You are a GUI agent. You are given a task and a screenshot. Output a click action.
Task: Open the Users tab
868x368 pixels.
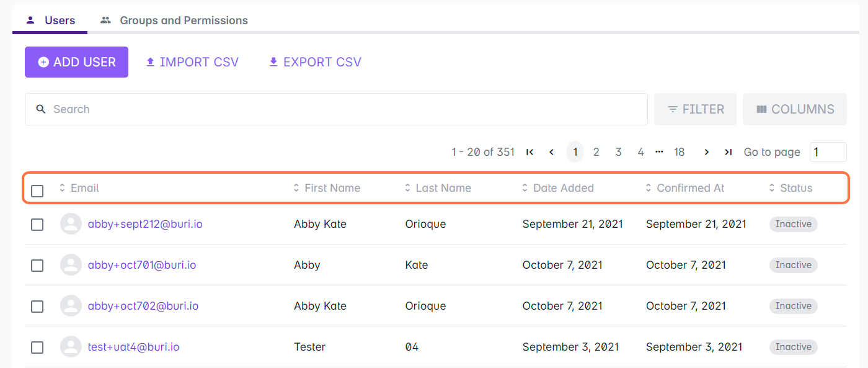(60, 20)
